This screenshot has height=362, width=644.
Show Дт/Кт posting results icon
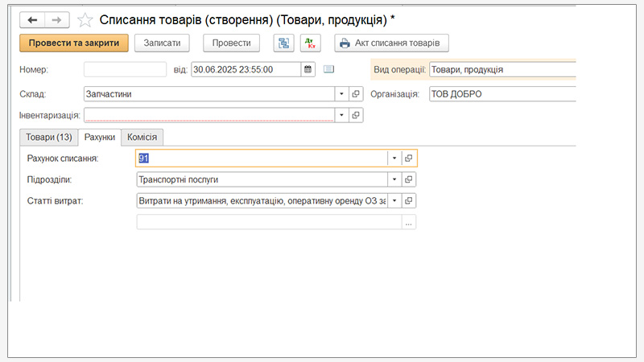coord(310,43)
